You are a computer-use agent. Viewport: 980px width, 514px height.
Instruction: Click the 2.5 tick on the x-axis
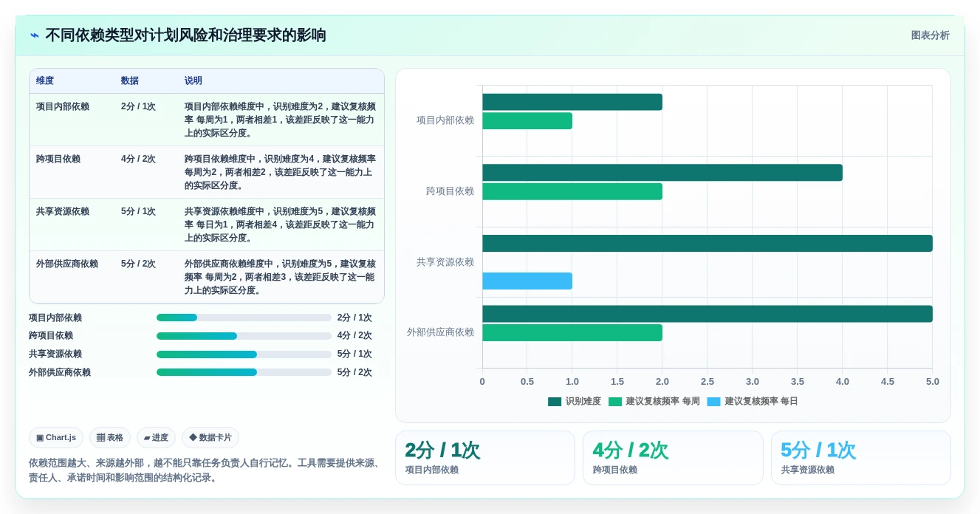click(707, 382)
